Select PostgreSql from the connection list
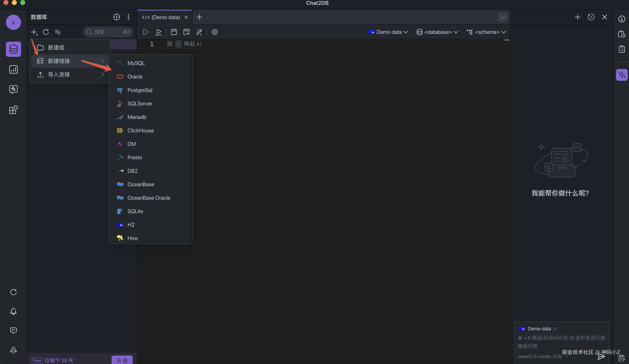The width and height of the screenshot is (629, 364). click(x=140, y=90)
